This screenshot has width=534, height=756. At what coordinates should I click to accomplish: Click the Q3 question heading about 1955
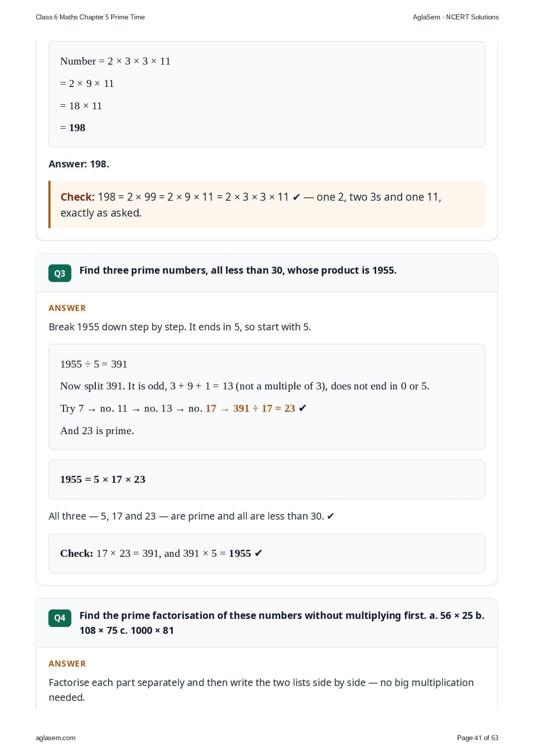(x=238, y=270)
